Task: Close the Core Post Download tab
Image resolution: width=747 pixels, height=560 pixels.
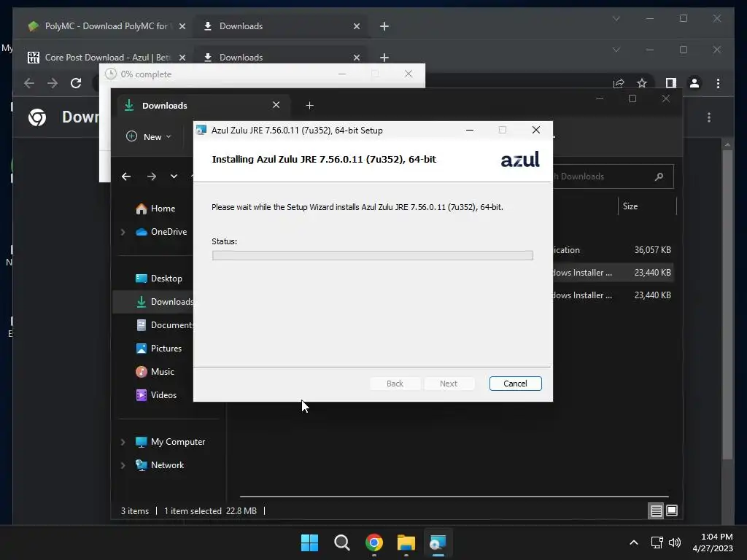Action: pyautogui.click(x=182, y=58)
